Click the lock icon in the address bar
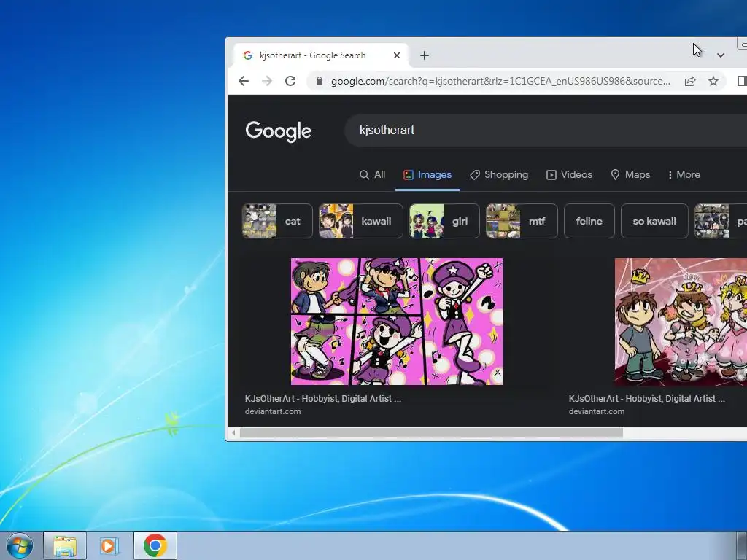 tap(320, 81)
